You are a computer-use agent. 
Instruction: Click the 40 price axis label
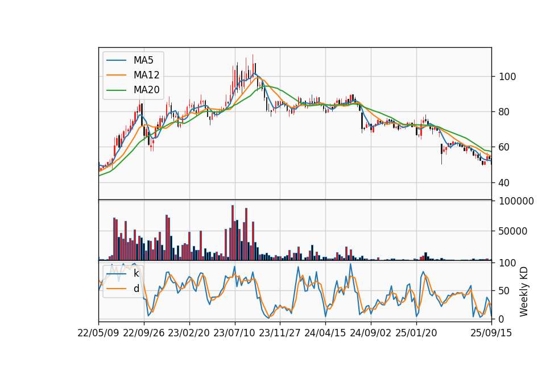(504, 183)
